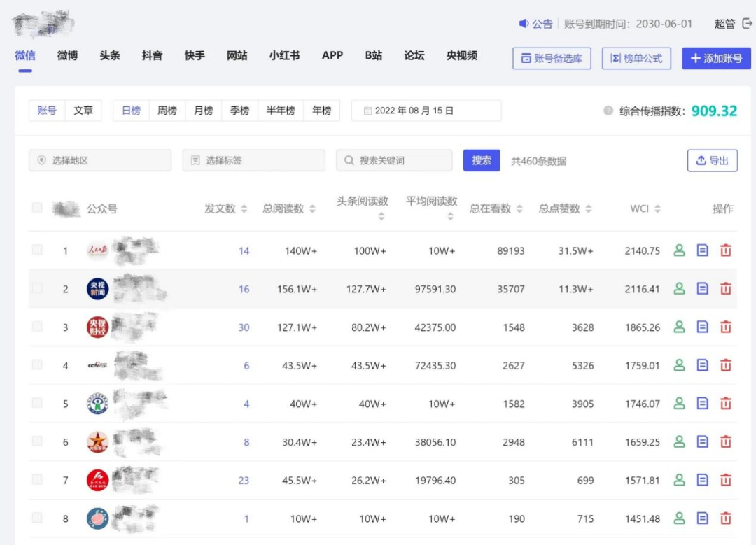Open the 选择地区 region dropdown
This screenshot has height=545, width=756.
coord(101,160)
